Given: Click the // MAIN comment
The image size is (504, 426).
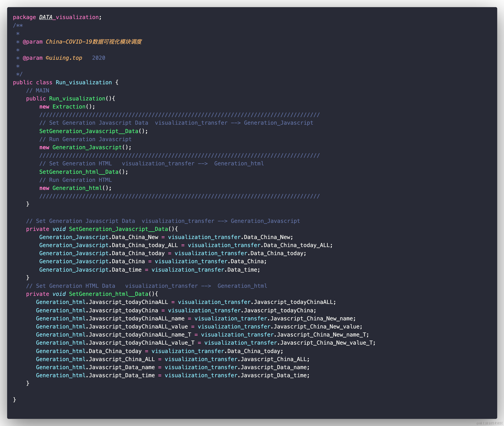Looking at the screenshot, I should coord(38,91).
